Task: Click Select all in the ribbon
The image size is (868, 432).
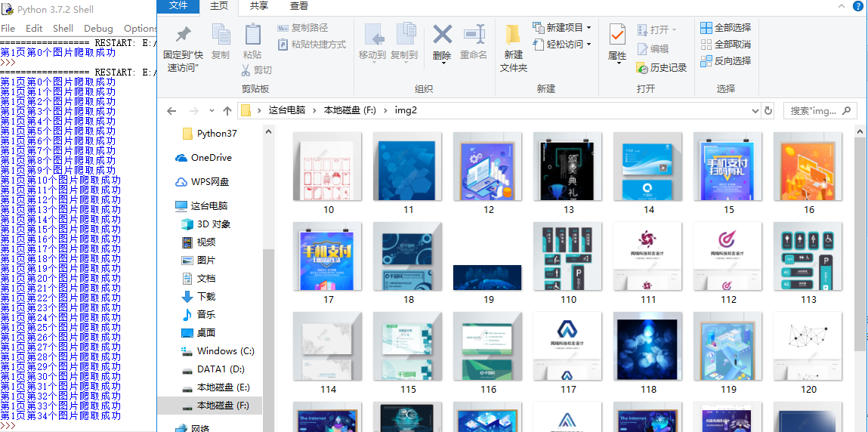Action: pos(726,28)
